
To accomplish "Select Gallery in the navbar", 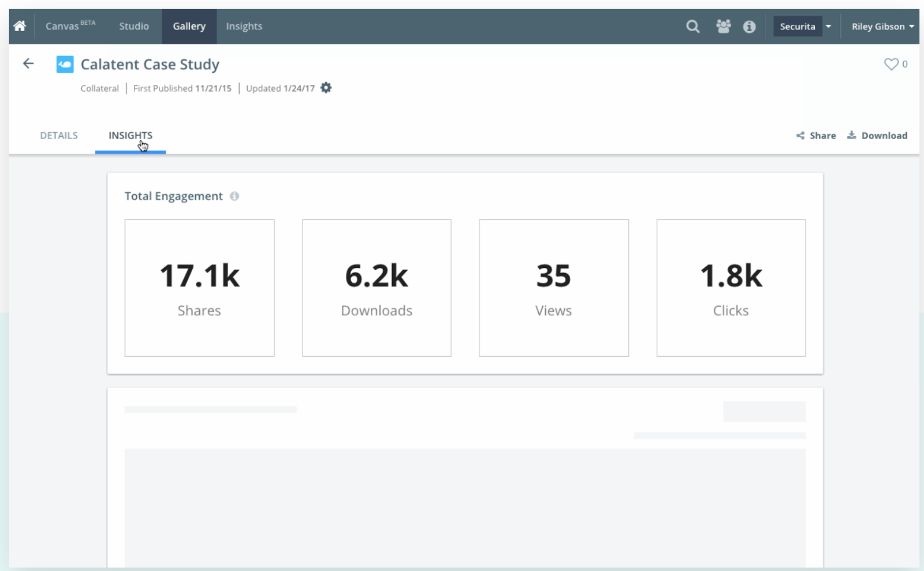I will (x=189, y=26).
